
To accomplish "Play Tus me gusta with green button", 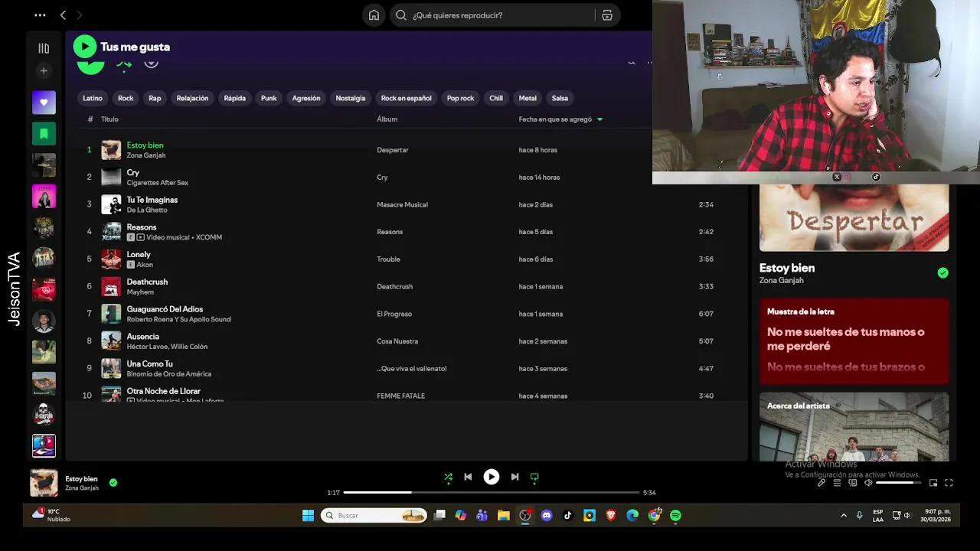I will pyautogui.click(x=85, y=47).
